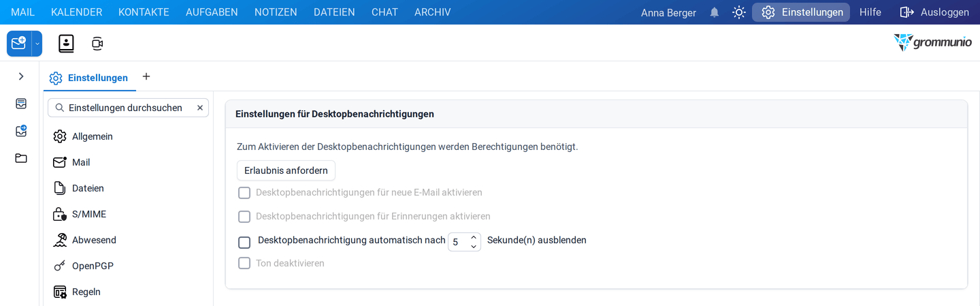Open the address book icon
The width and height of the screenshot is (980, 306).
click(66, 44)
